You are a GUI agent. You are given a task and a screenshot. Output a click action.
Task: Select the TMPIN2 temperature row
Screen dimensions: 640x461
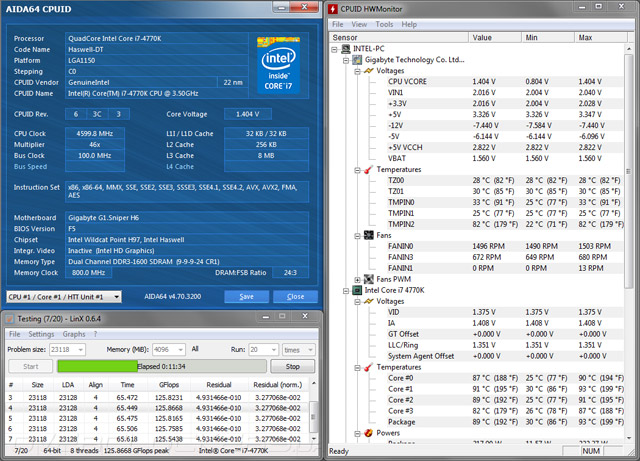504,224
